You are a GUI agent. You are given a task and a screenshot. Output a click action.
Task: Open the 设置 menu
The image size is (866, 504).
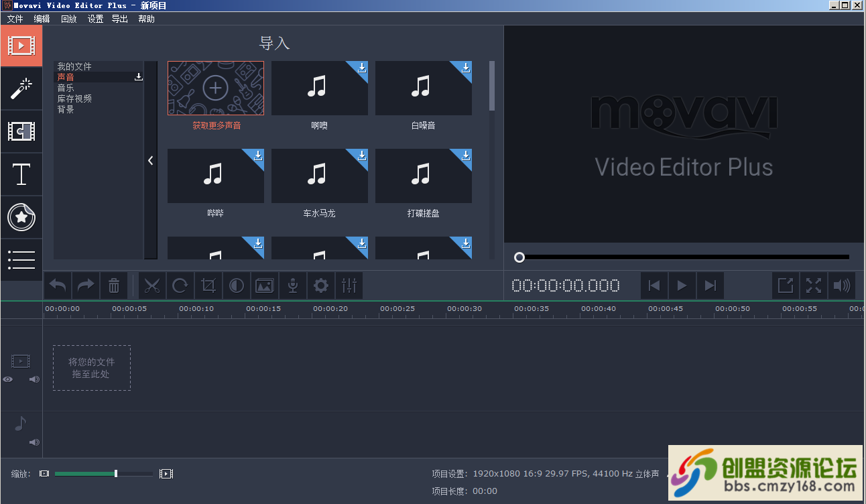pyautogui.click(x=95, y=19)
